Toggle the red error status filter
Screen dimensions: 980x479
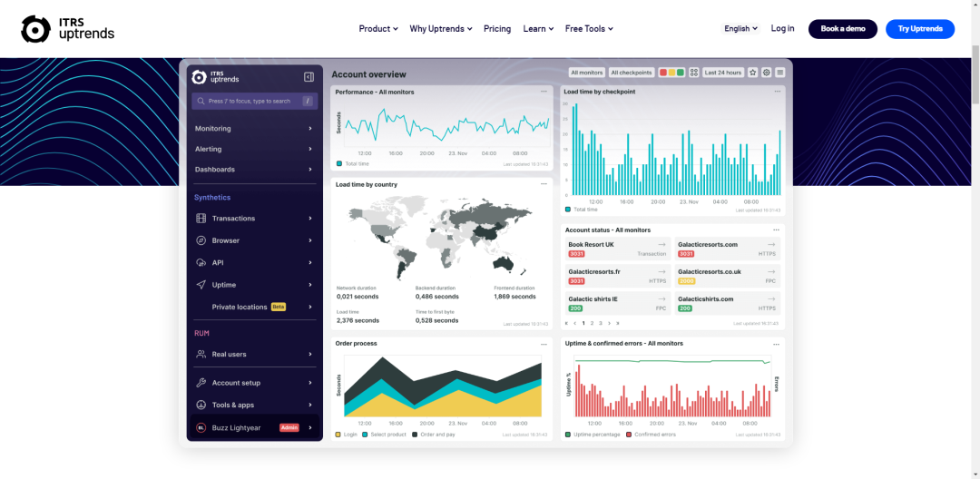click(663, 73)
